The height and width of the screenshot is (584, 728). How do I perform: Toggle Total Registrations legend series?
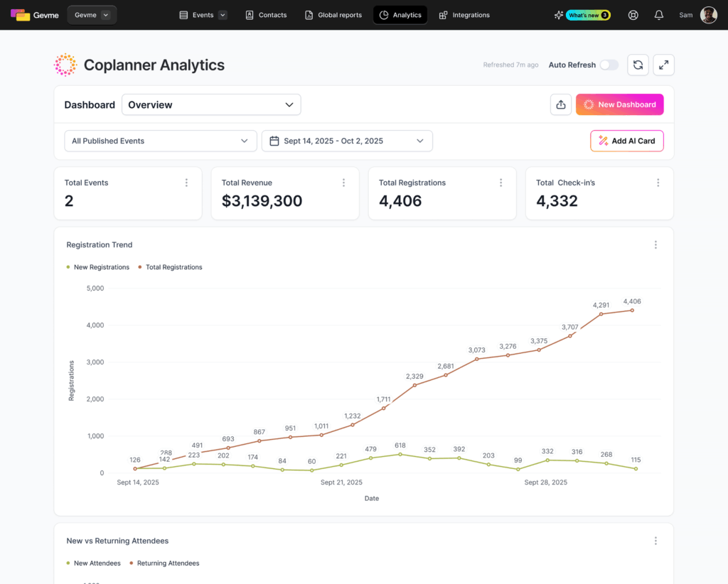(170, 267)
